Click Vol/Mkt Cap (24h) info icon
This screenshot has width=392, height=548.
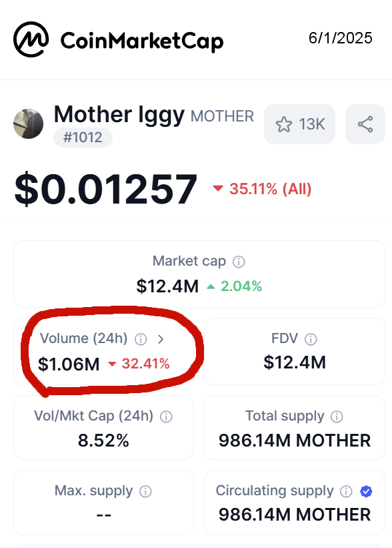[x=166, y=417]
